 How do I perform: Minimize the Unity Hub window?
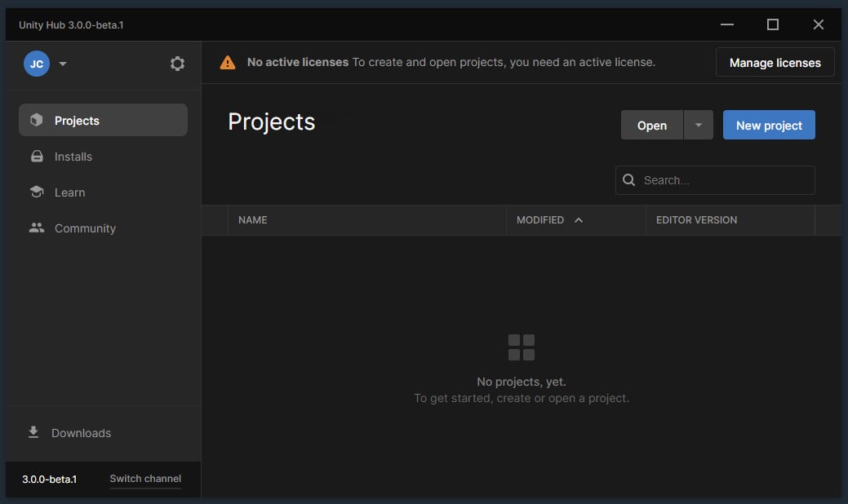click(x=727, y=24)
